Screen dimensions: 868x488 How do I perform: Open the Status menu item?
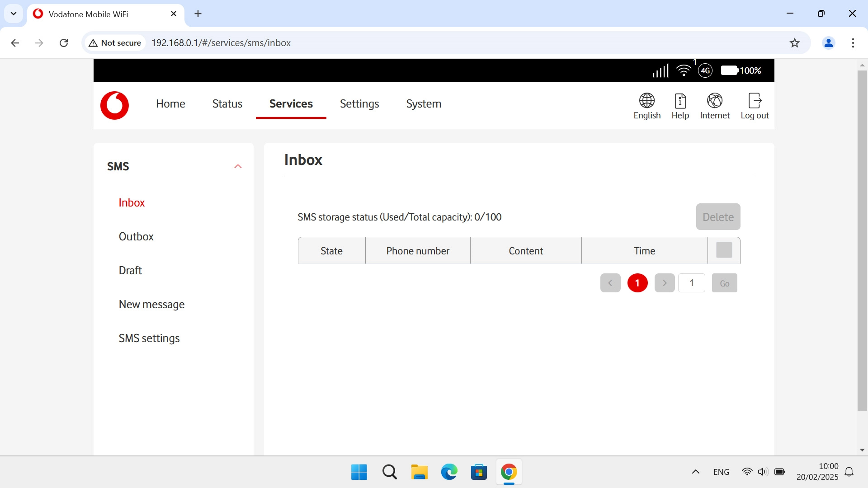227,104
